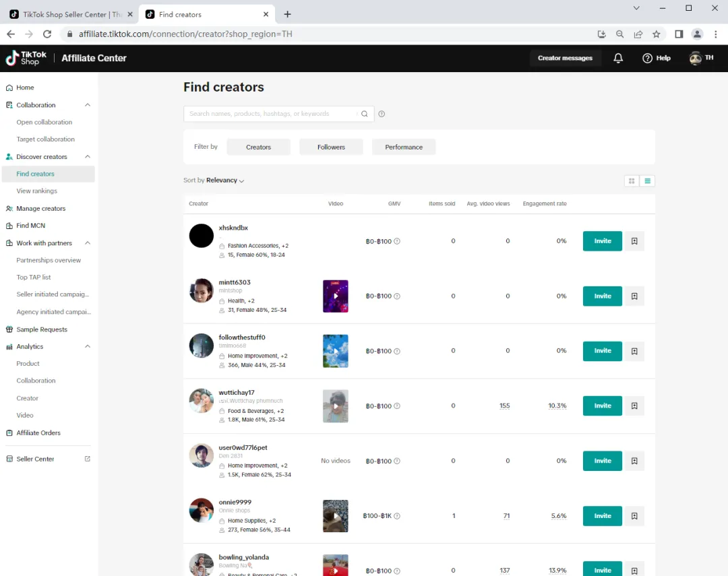Open browser side panel
The width and height of the screenshot is (728, 576).
679,34
